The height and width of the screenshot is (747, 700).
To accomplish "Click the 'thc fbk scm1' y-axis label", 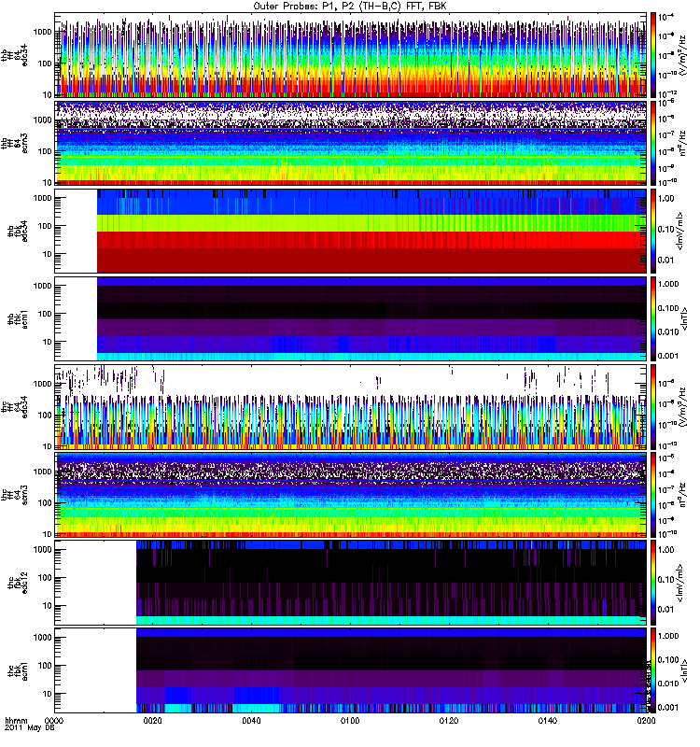I will click(18, 670).
